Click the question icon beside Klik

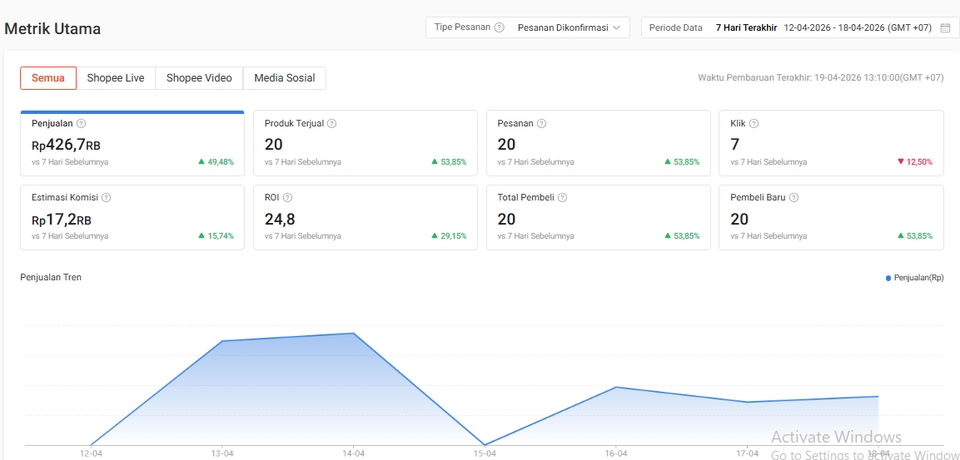click(754, 124)
